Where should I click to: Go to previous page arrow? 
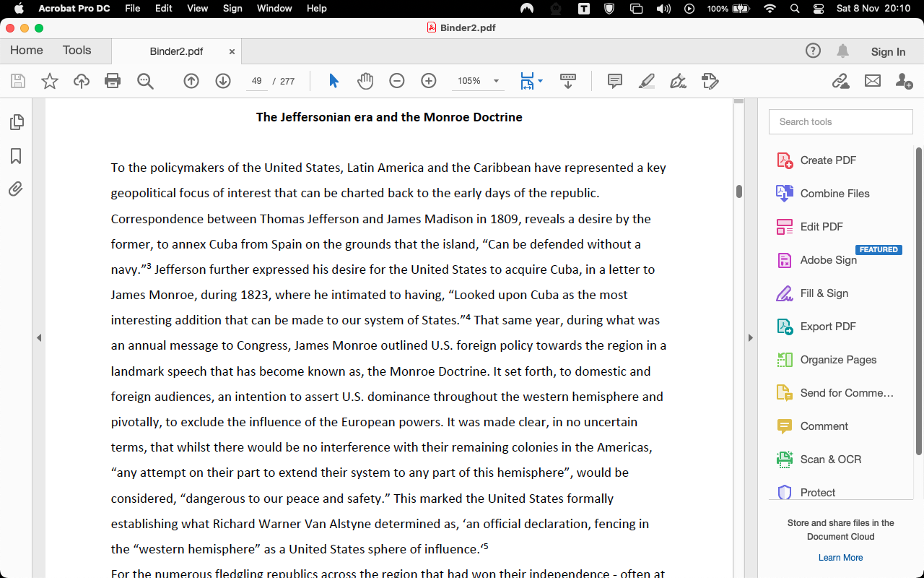coord(191,81)
